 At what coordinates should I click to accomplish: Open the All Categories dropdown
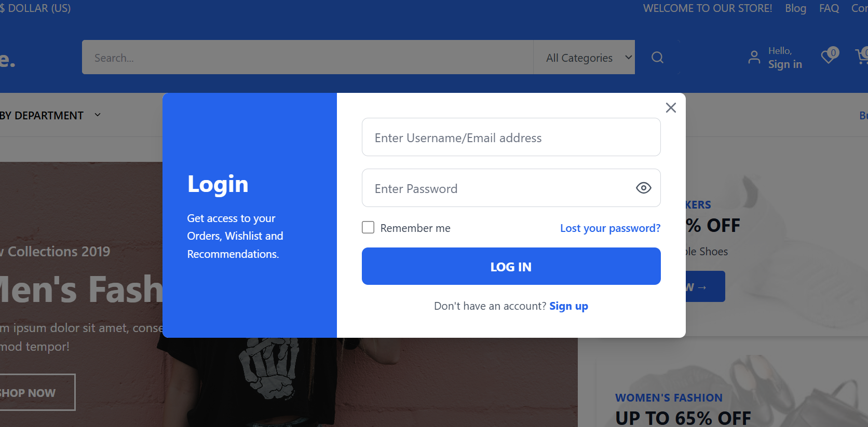coord(584,58)
